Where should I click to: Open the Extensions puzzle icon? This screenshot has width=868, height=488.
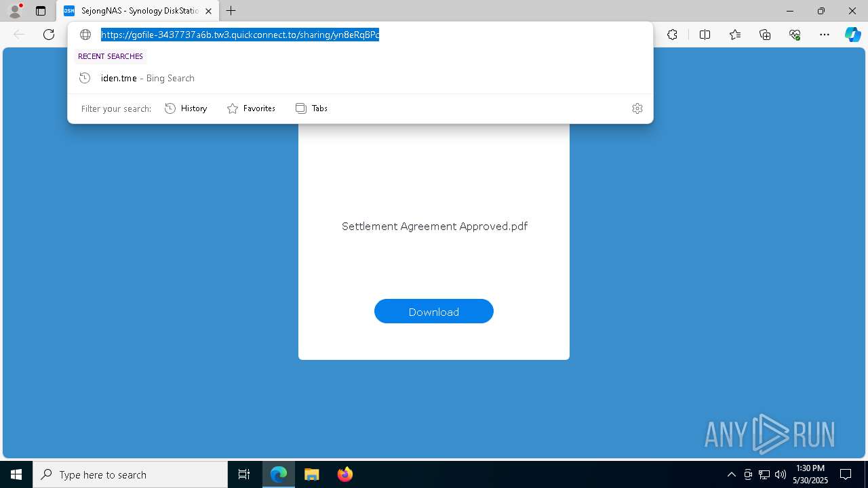[672, 35]
